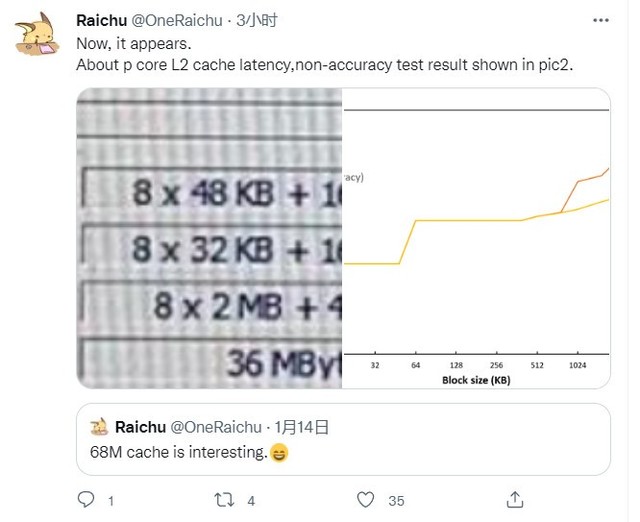The width and height of the screenshot is (640, 522).
Task: Like the tweet with the heart icon
Action: pos(366,499)
